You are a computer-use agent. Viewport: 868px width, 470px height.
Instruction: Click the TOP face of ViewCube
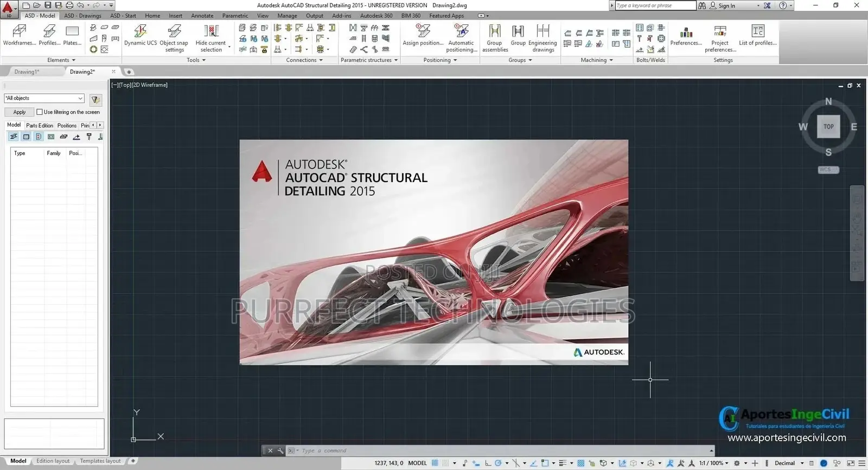[x=828, y=127]
